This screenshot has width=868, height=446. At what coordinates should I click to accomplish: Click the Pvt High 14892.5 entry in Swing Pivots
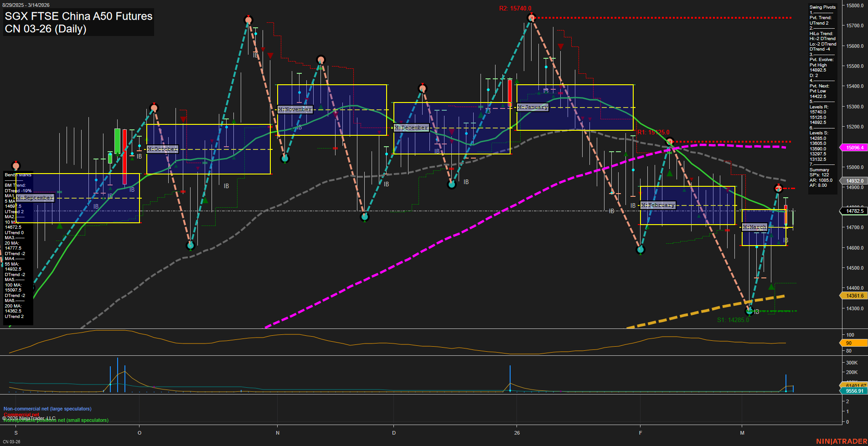coord(818,68)
